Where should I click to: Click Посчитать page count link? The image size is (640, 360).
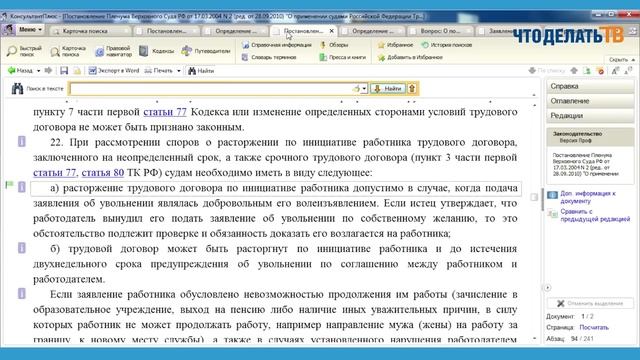pos(594,327)
